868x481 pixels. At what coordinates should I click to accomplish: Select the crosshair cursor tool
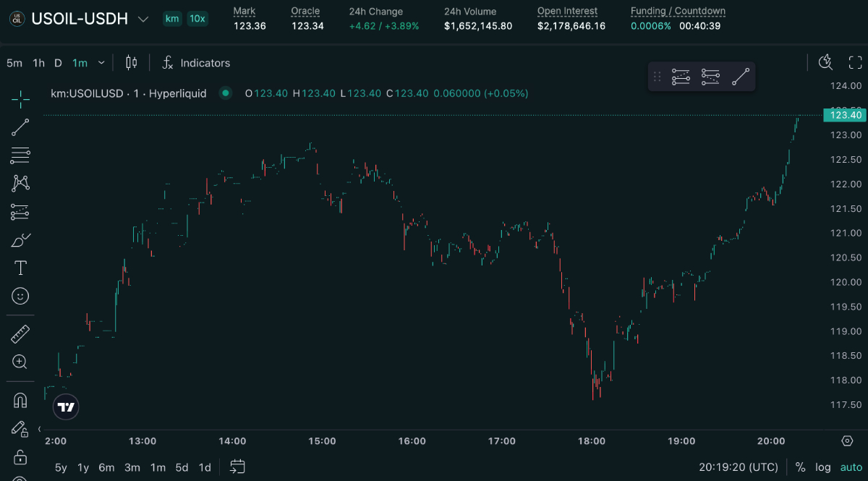tap(20, 98)
